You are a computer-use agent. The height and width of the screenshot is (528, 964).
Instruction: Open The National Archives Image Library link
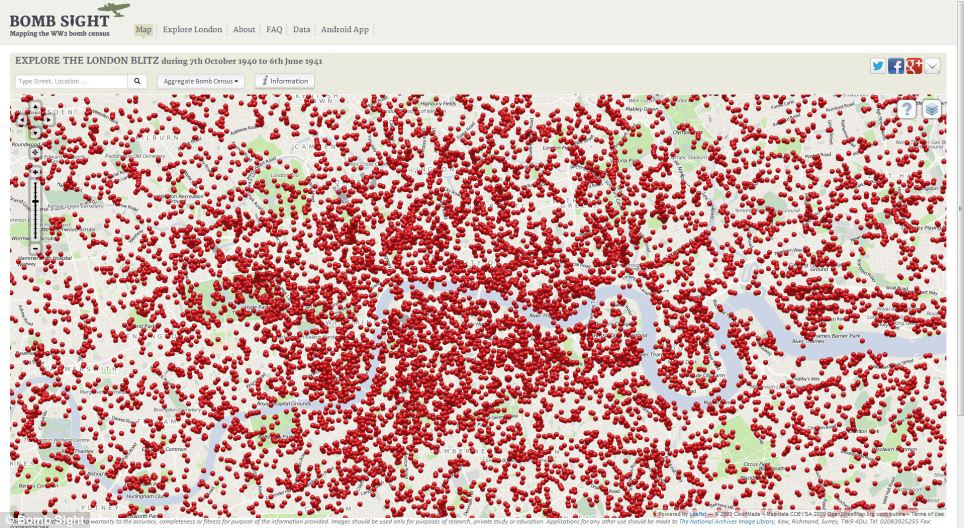(727, 521)
